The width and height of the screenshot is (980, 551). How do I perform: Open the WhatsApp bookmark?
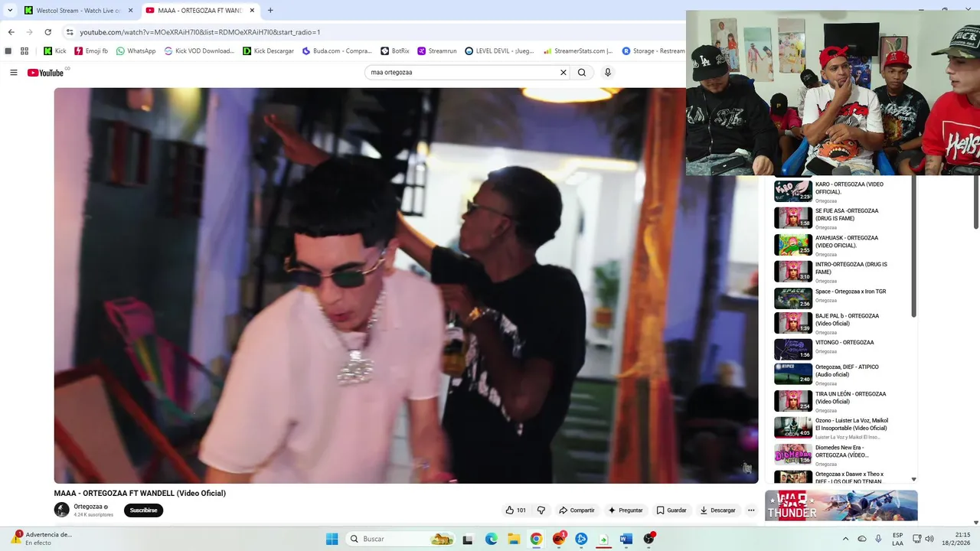(x=136, y=51)
